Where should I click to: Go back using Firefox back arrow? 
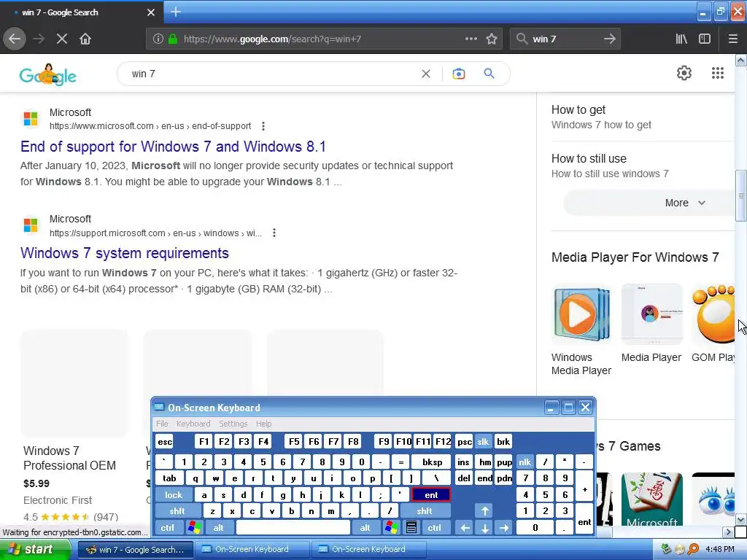[x=15, y=39]
